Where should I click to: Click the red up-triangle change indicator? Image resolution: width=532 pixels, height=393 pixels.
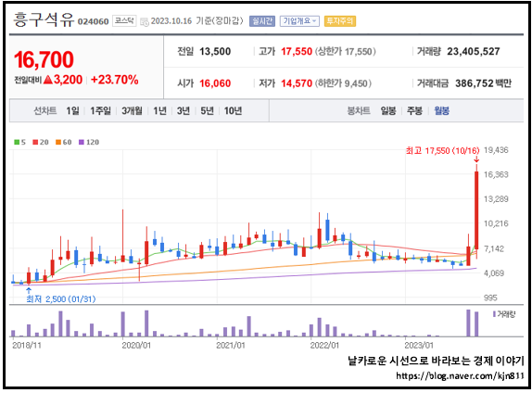click(x=48, y=80)
